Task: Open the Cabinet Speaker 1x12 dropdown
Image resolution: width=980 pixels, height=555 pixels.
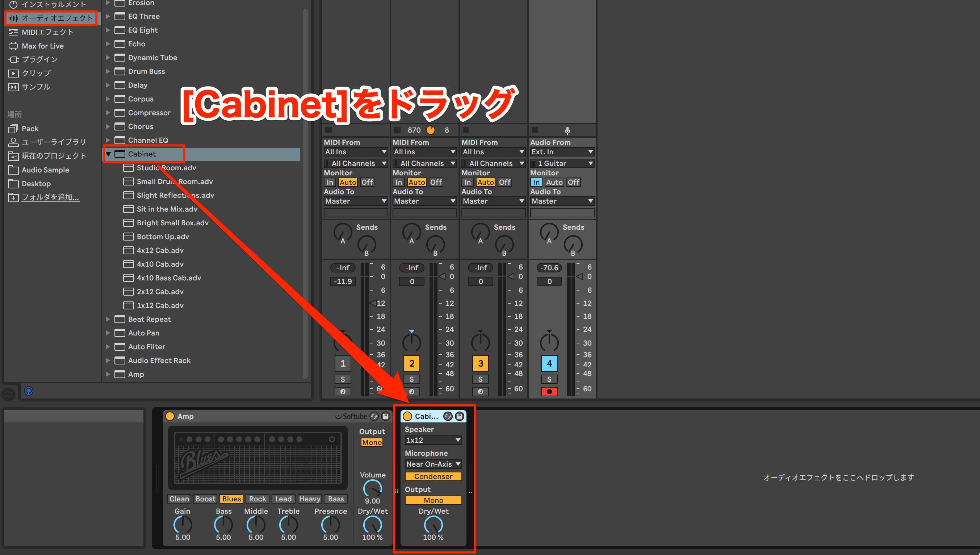Action: 433,440
